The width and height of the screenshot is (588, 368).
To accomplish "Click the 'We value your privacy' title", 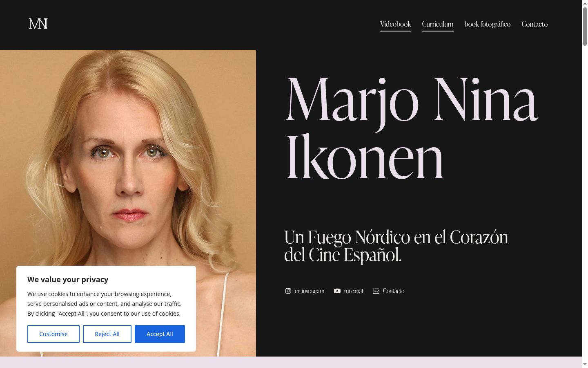I will pos(68,279).
